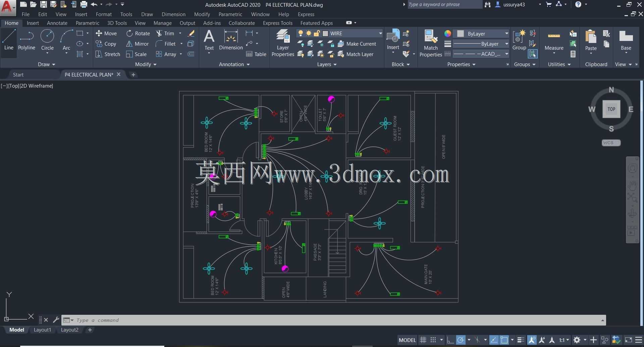Select the Polyline tool
This screenshot has width=644, height=347.
(x=26, y=40)
